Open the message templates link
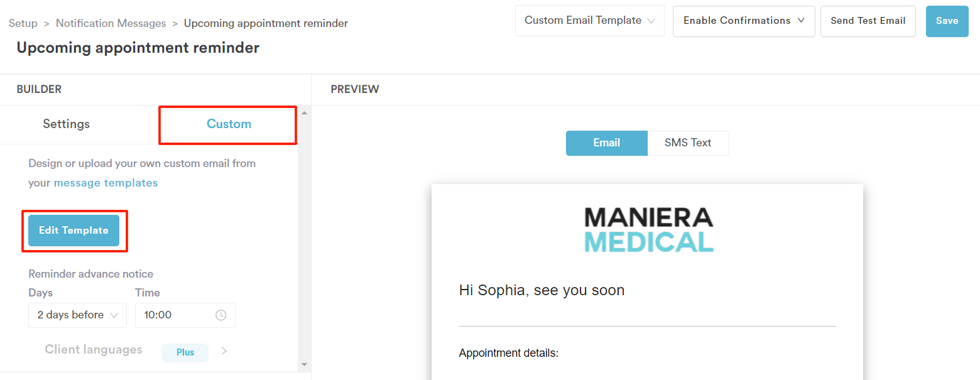Screen dimensions: 980x380 (106, 183)
